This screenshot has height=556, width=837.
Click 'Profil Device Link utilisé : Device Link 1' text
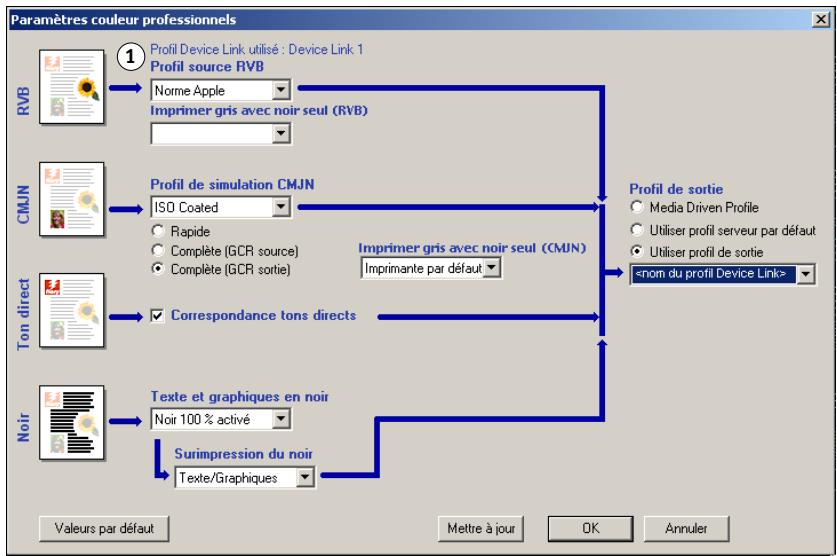[x=257, y=50]
